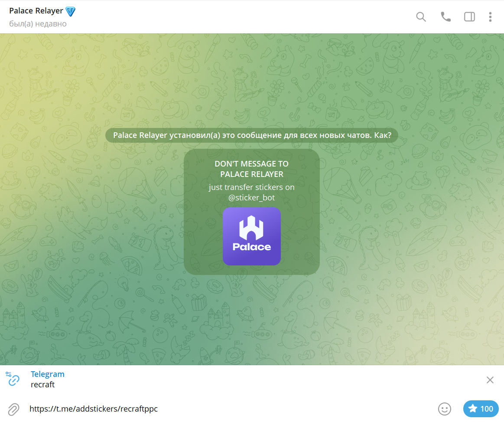Click the 'recraft' link preview description
The image size is (504, 422).
[42, 384]
